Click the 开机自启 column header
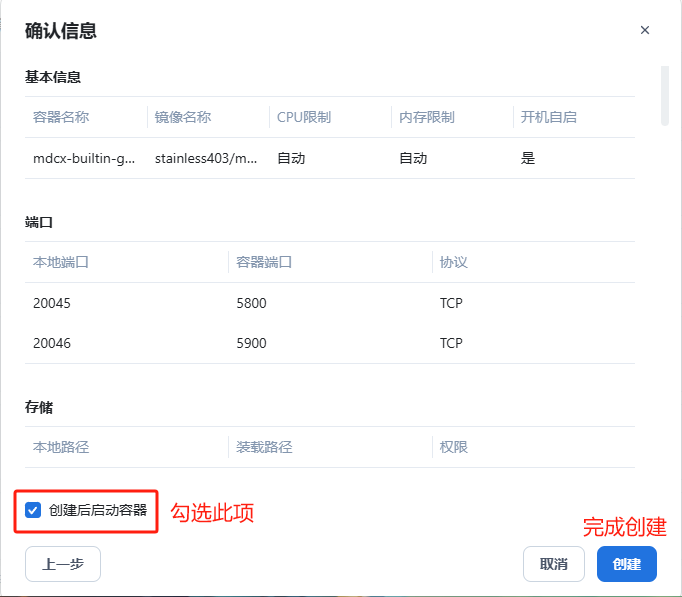Screen dimensions: 682x597 (x=548, y=117)
